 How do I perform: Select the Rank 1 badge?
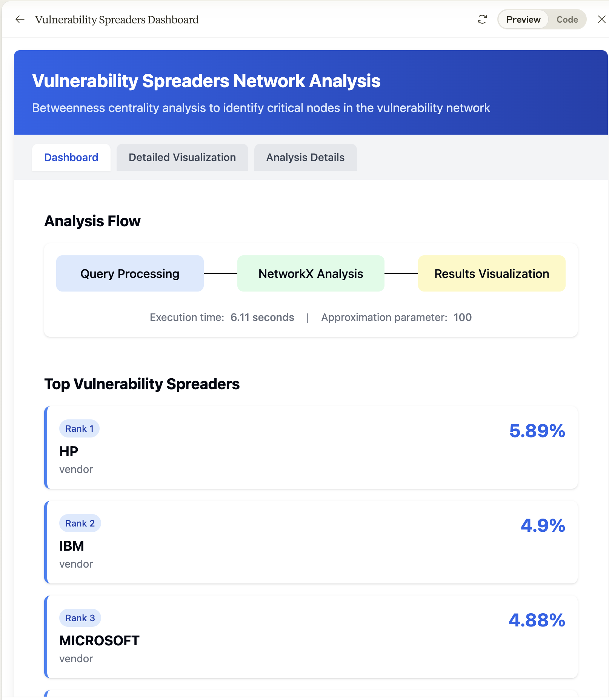tap(79, 428)
